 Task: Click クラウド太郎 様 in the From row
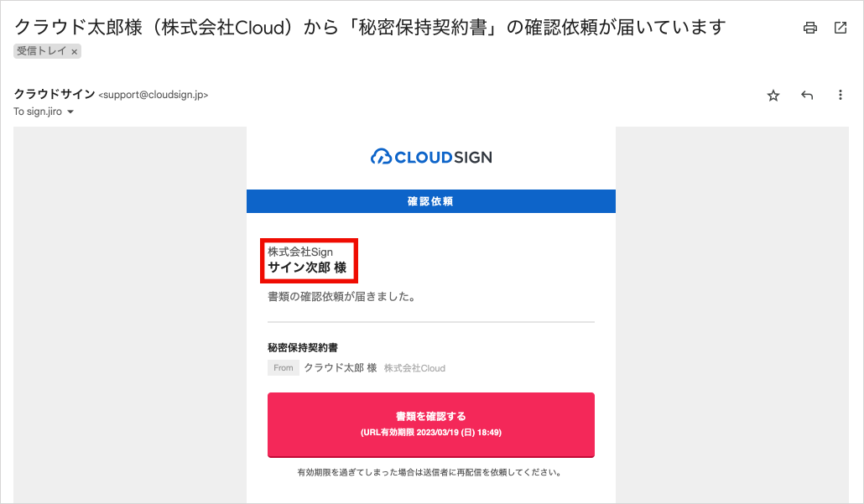pos(340,368)
